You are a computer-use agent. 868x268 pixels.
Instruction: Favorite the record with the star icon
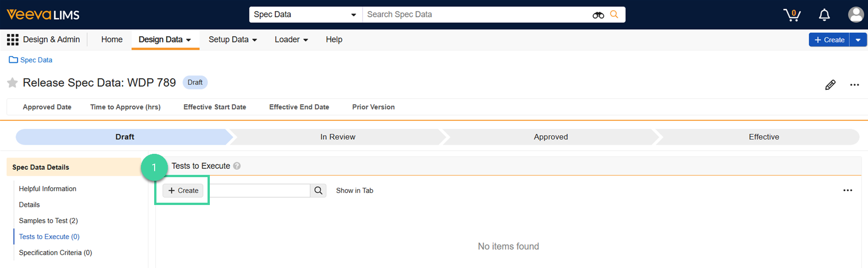(x=12, y=83)
